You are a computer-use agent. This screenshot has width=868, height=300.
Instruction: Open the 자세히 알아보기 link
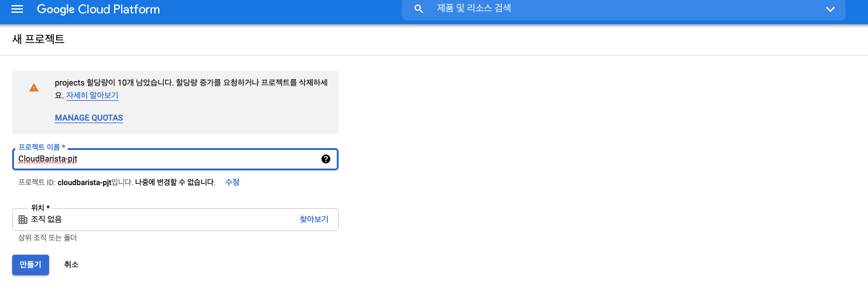click(x=92, y=96)
